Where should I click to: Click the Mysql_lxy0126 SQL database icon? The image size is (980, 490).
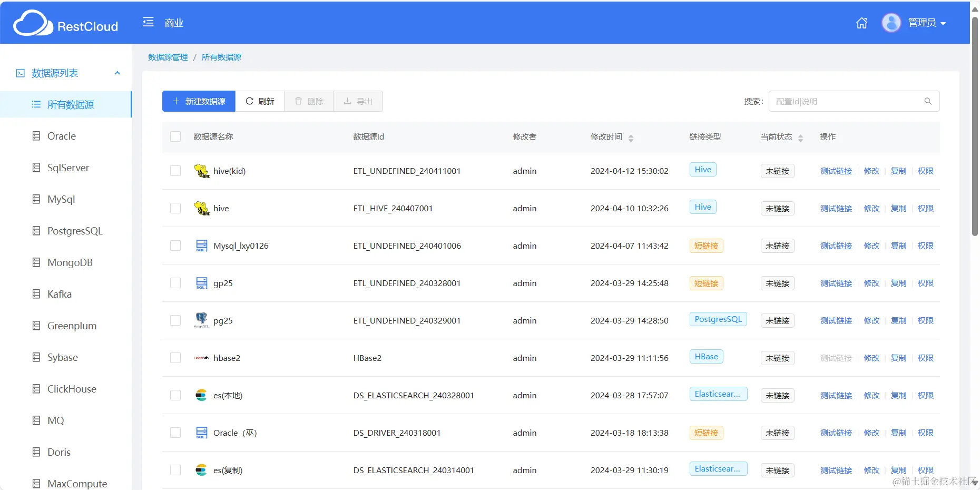tap(201, 246)
